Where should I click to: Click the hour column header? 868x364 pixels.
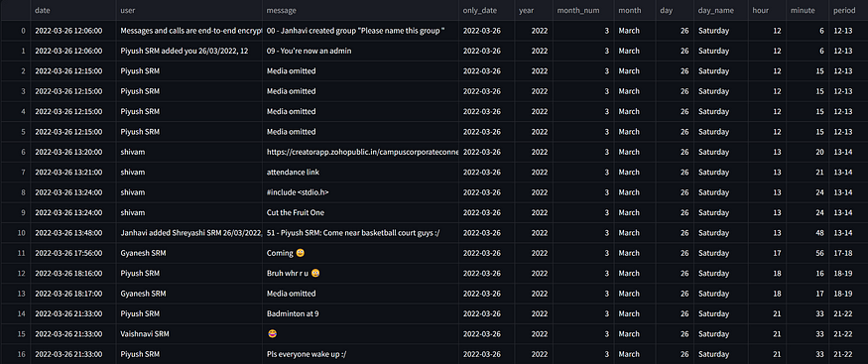[767, 11]
